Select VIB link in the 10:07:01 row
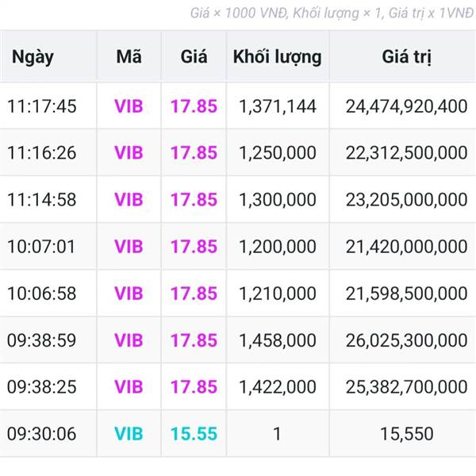The height and width of the screenshot is (476, 476). pyautogui.click(x=129, y=246)
